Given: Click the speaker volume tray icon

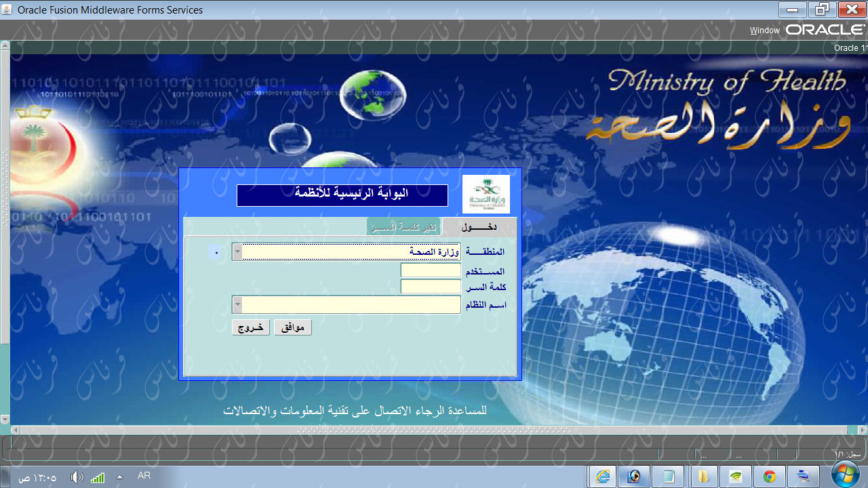Looking at the screenshot, I should point(77,477).
